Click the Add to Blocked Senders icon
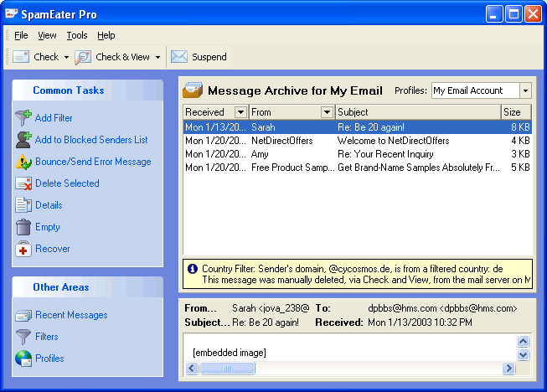Screen dimensions: 547x392 click(23, 140)
